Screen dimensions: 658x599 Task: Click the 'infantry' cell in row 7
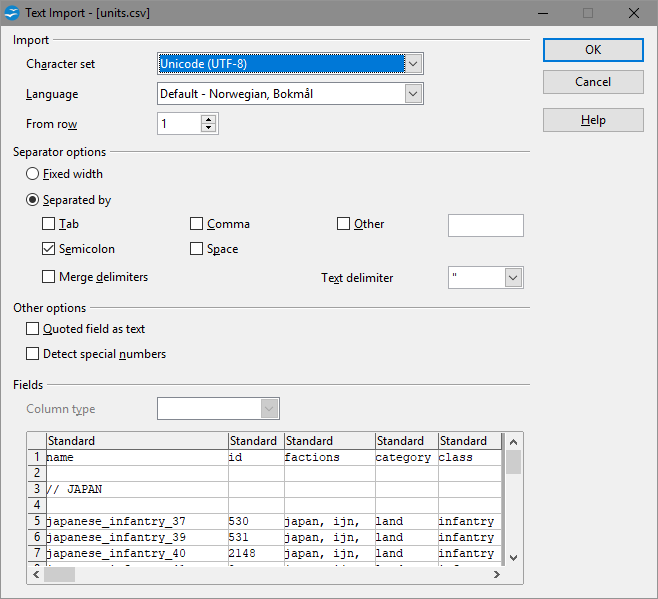tap(470, 553)
